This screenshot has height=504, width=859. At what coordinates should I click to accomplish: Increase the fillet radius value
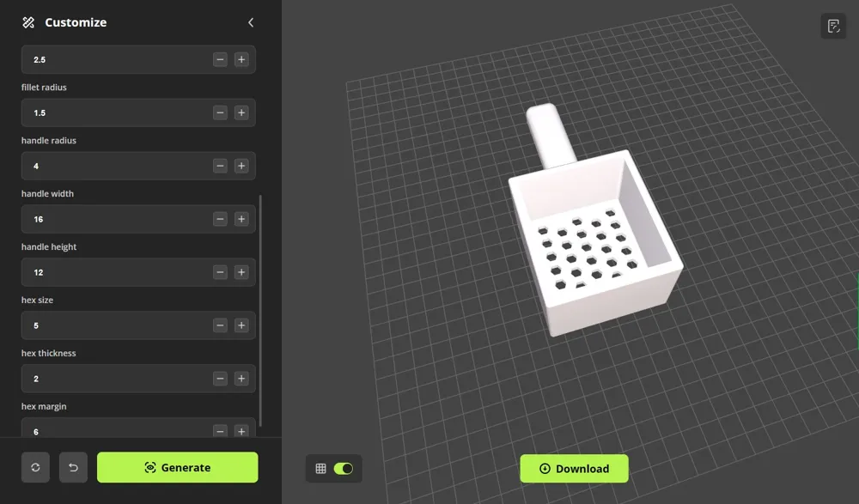[241, 112]
